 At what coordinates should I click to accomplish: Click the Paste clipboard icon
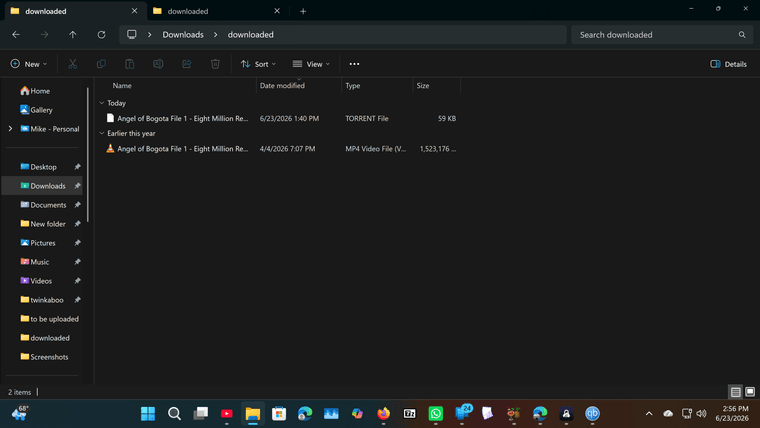click(x=129, y=64)
